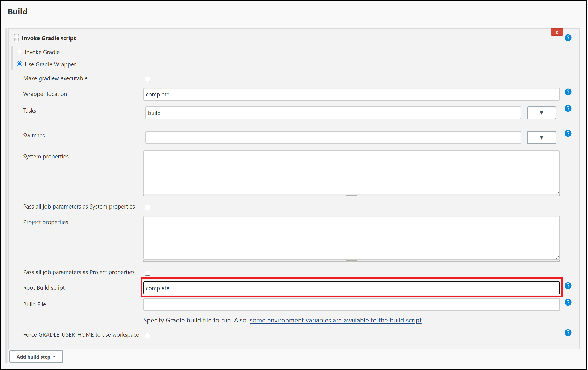Open help for the Tasks field
This screenshot has height=370, width=588.
568,108
